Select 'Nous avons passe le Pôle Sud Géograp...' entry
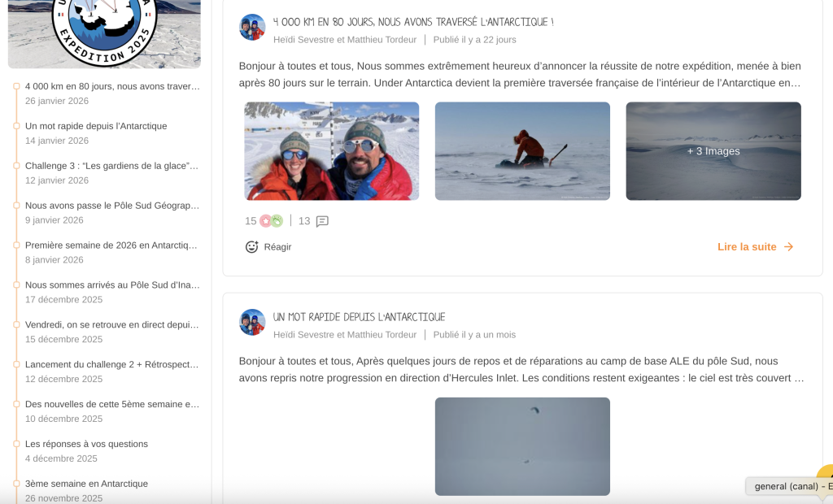 (111, 205)
